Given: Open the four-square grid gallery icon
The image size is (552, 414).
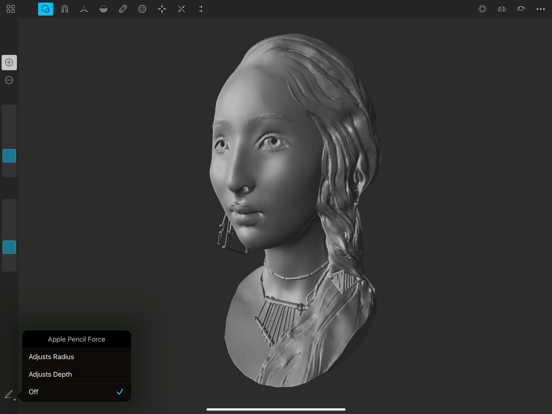Looking at the screenshot, I should tap(11, 9).
